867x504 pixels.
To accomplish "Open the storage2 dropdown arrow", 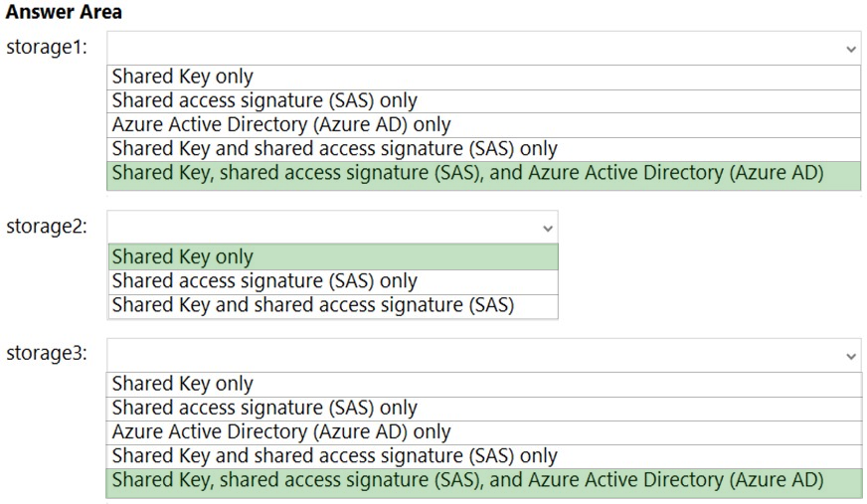I will [548, 229].
